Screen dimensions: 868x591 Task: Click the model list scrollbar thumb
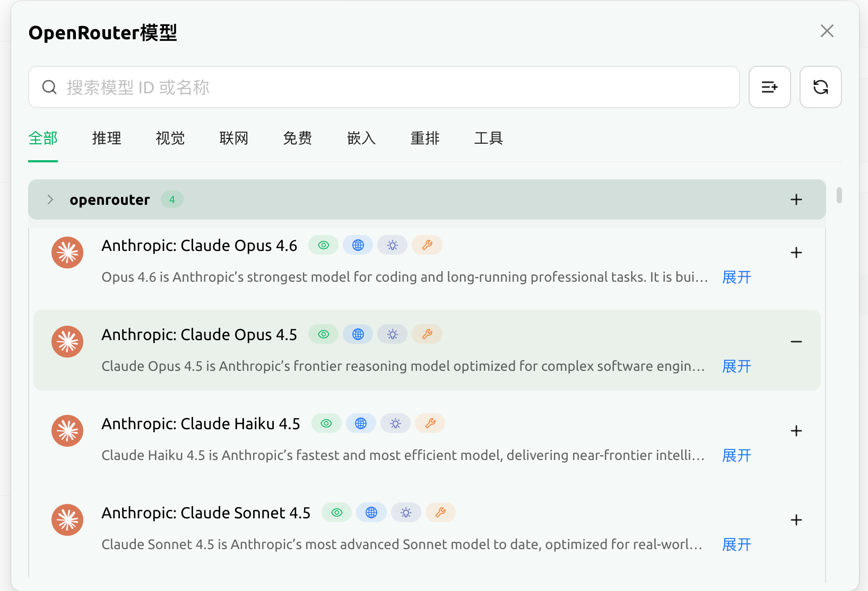coord(839,195)
